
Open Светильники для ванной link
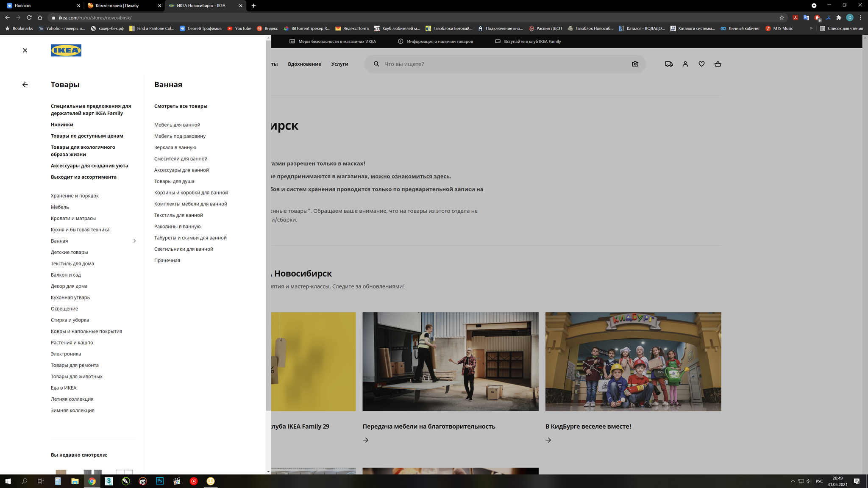[184, 249]
